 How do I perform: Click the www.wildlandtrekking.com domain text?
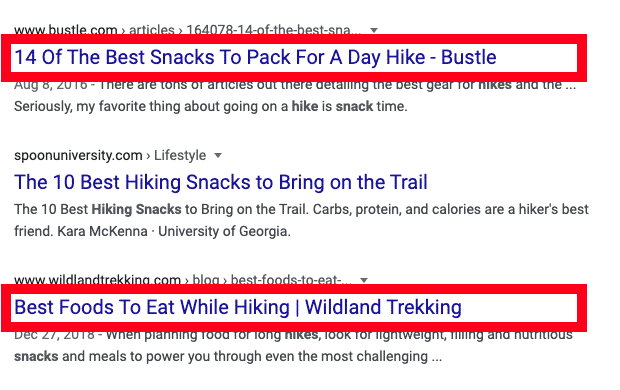point(97,280)
